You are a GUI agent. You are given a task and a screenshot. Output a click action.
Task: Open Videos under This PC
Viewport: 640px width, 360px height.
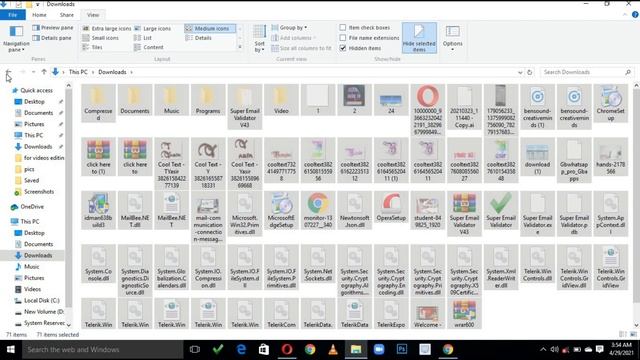tap(32, 289)
